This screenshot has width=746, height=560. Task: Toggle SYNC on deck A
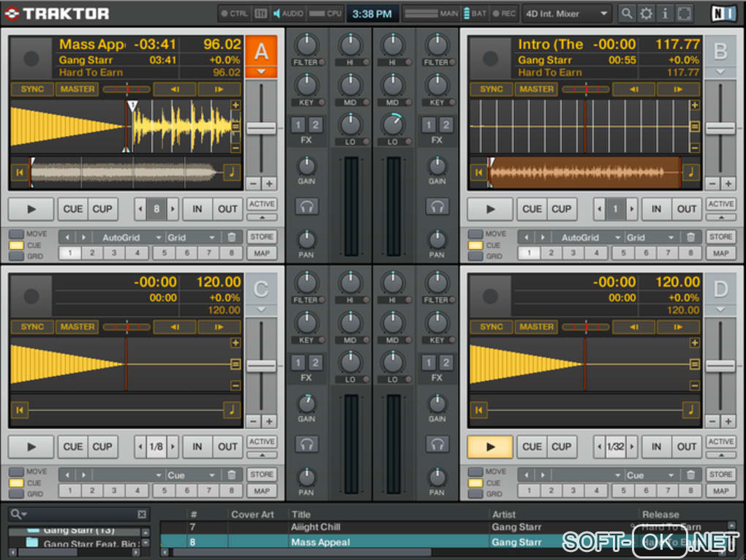pyautogui.click(x=32, y=89)
